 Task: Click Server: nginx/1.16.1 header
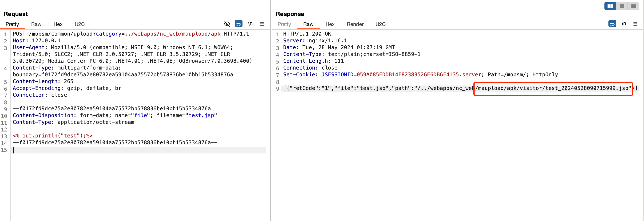click(x=315, y=41)
